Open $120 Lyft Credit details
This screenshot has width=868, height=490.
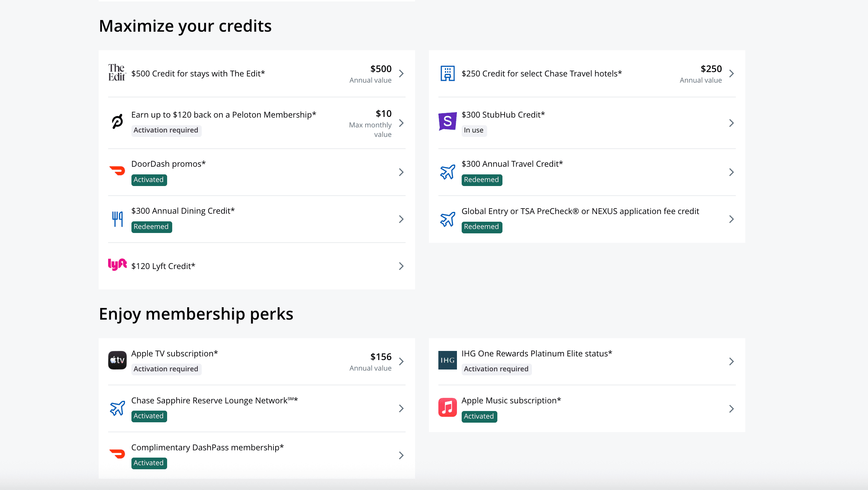(x=257, y=266)
